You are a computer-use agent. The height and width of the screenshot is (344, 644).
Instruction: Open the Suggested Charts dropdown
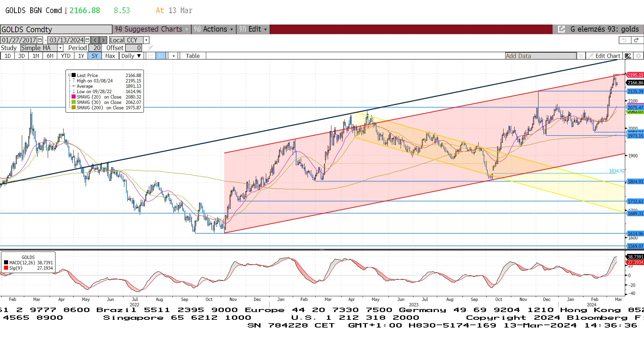point(152,29)
